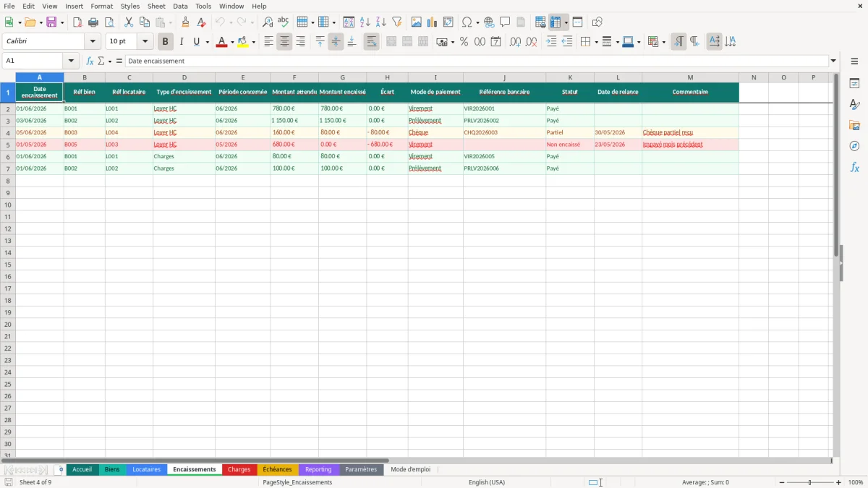Open the Font Name dropdown arrow
Screen dimensions: 868x488
pyautogui.click(x=93, y=42)
